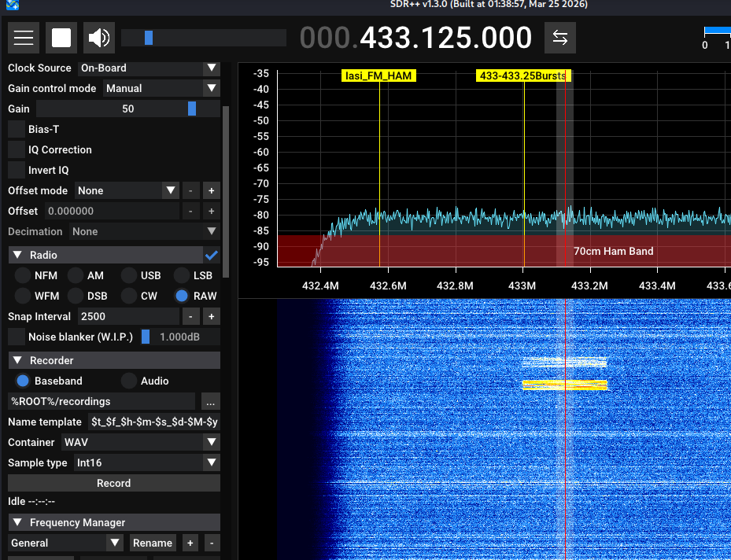Screen dimensions: 731x560
Task: Click the recordings path field
Action: tap(102, 402)
